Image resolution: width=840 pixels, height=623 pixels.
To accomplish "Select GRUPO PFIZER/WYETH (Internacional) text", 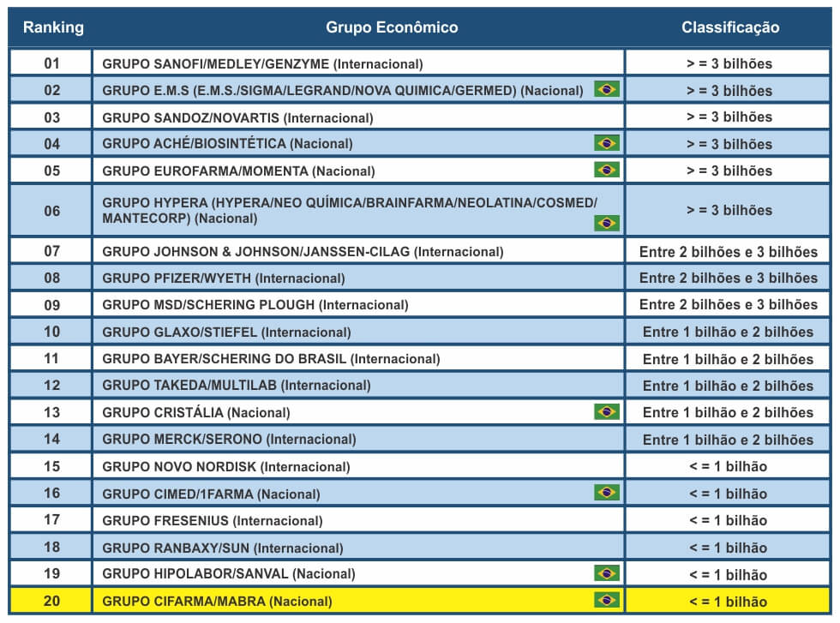I will (x=224, y=278).
